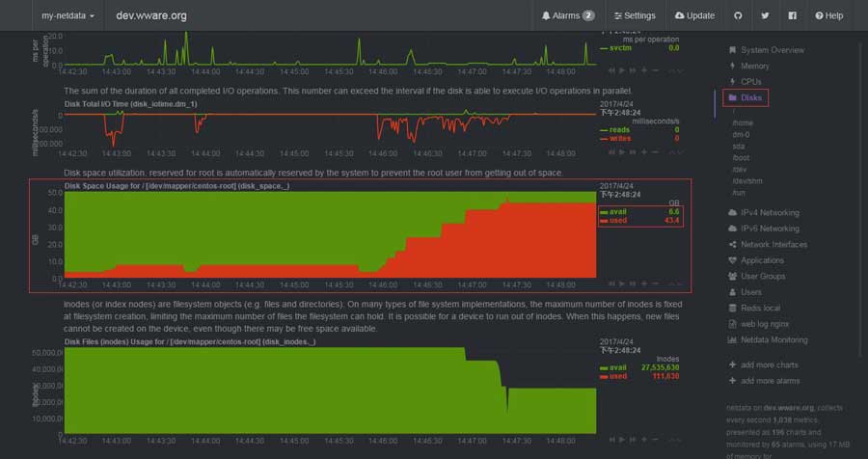Open Alarms with the bell icon

pos(567,15)
